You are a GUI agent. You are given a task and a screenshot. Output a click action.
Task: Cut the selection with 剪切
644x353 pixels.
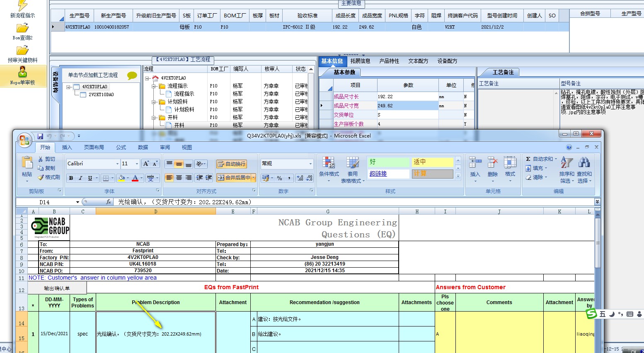[46, 159]
